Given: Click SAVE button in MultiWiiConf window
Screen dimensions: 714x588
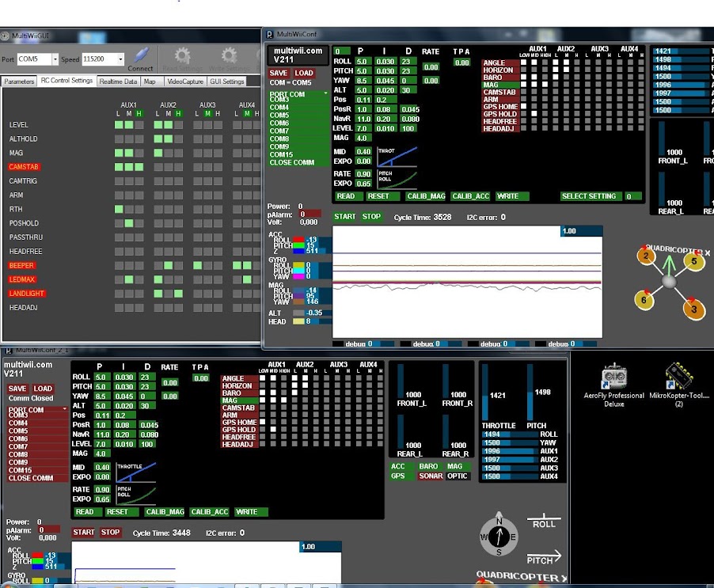Looking at the screenshot, I should 278,73.
